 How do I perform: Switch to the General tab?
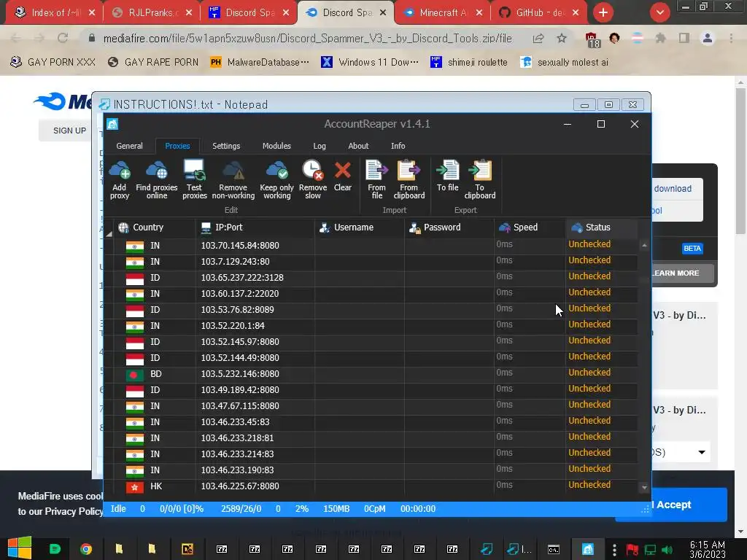click(x=130, y=146)
